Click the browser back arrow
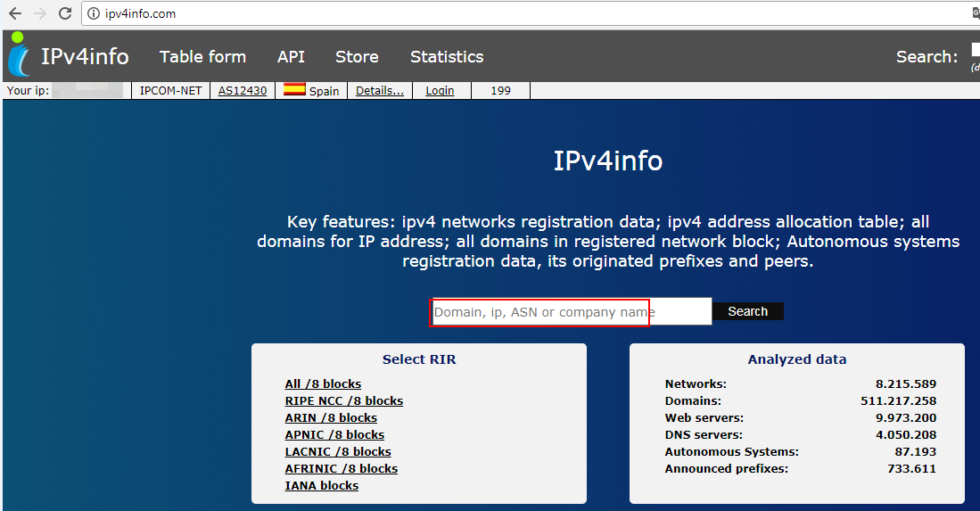 (15, 13)
